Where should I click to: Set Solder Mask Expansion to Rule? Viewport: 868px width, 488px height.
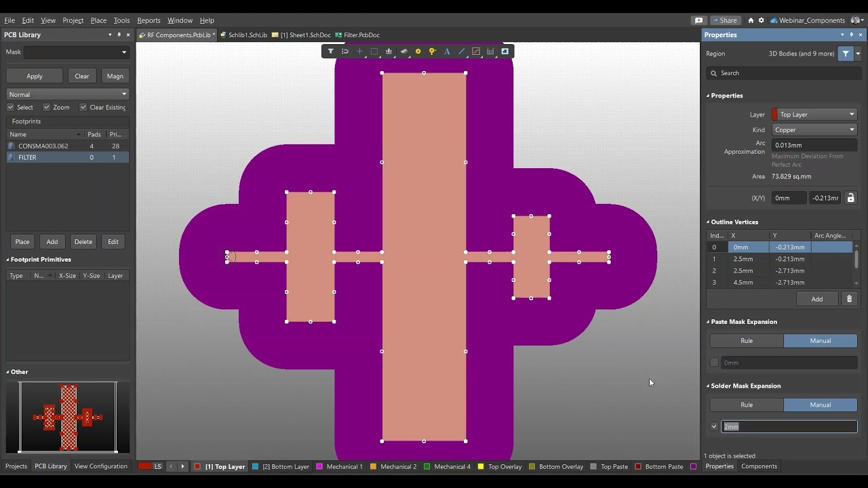[747, 405]
